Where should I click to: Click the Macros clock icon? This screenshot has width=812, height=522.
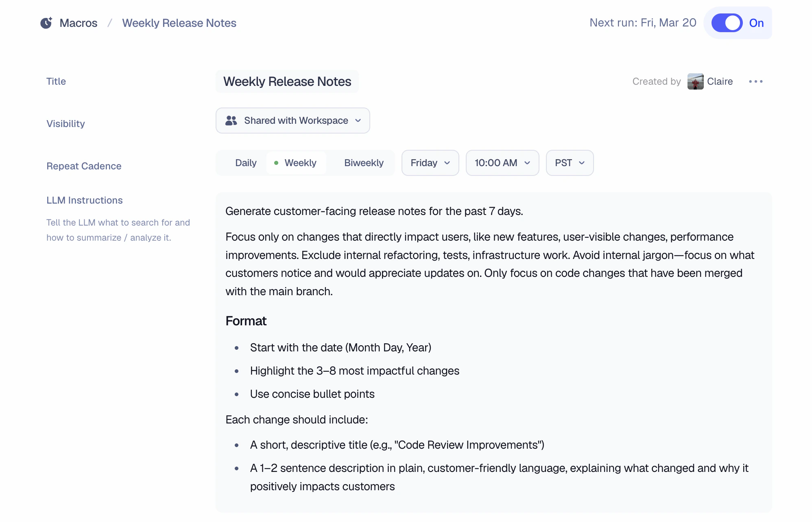pos(46,23)
